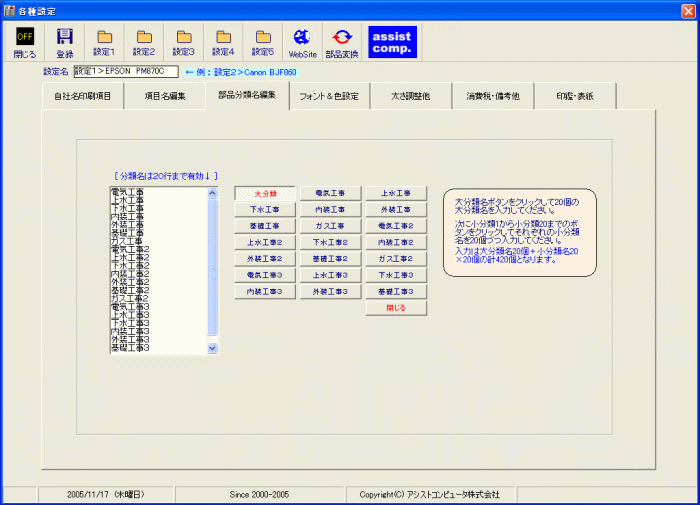
Task: Open the 設定4 folder icon
Action: pos(223,43)
